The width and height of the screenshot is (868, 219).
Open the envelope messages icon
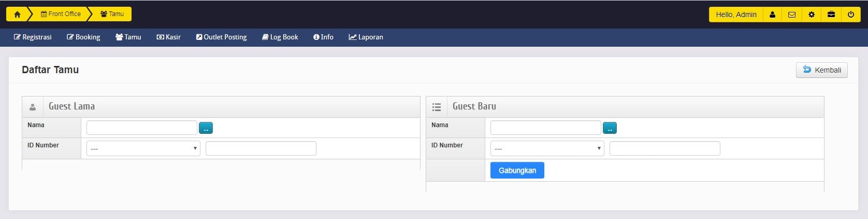click(x=792, y=15)
